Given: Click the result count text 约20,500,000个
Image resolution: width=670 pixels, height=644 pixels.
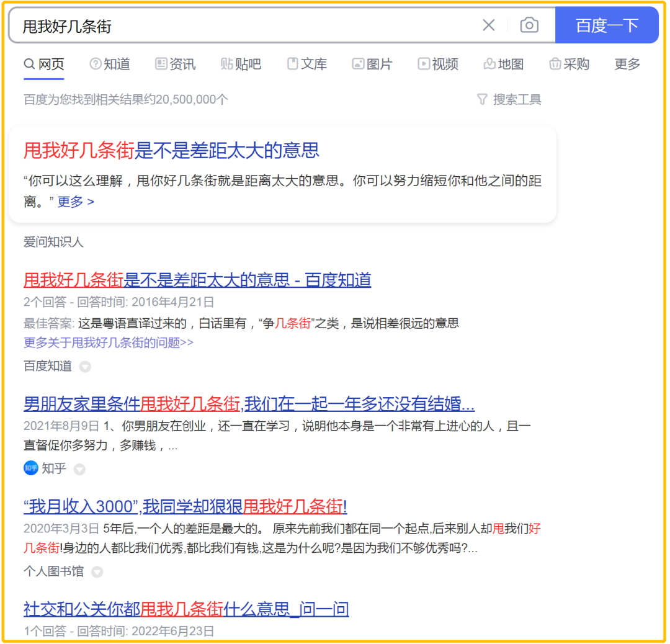Looking at the screenshot, I should coord(186,99).
